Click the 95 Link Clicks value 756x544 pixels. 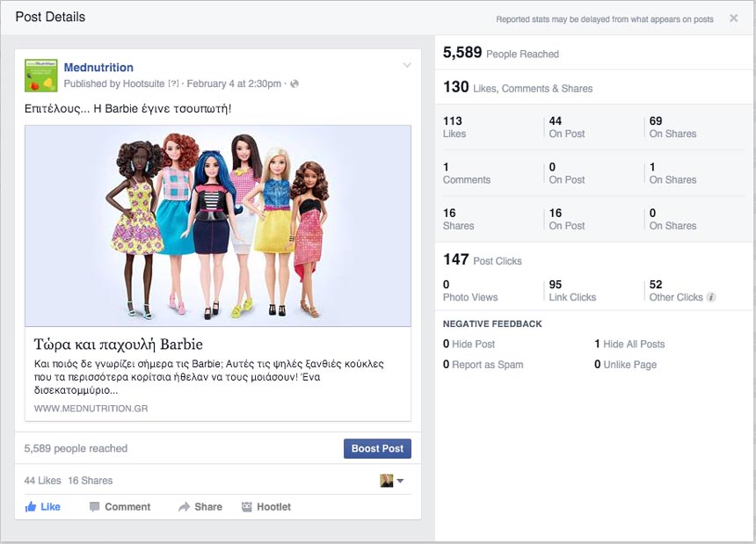(572, 291)
